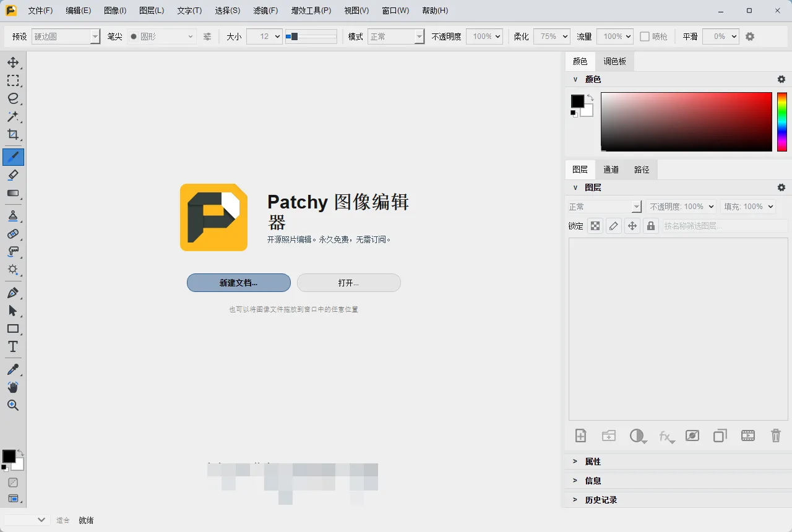Select the Rectangle shape tool
Image resolution: width=792 pixels, height=532 pixels.
tap(13, 328)
